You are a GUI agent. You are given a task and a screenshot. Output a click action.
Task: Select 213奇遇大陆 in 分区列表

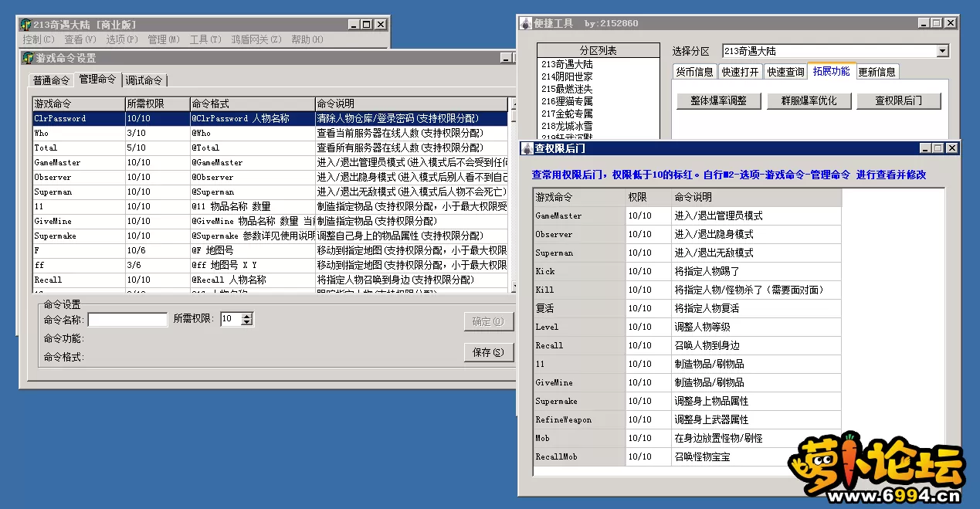599,64
